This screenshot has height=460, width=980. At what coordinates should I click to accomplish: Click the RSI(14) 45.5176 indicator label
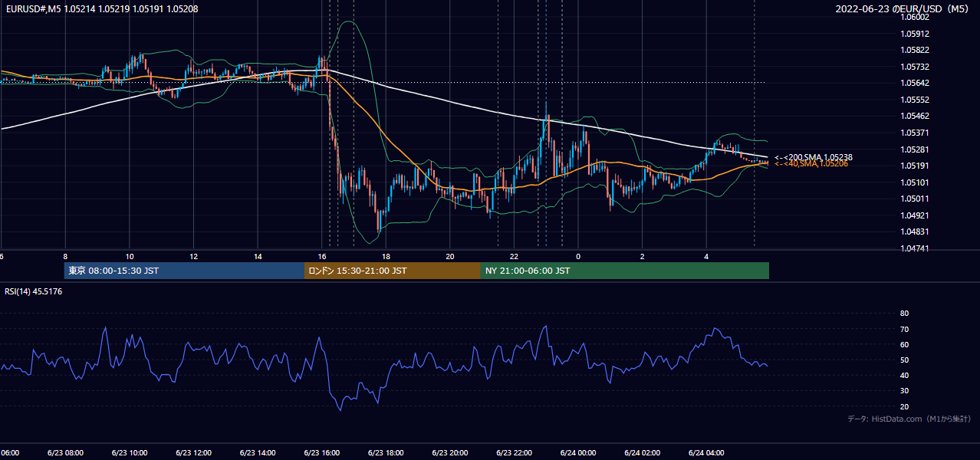point(34,291)
